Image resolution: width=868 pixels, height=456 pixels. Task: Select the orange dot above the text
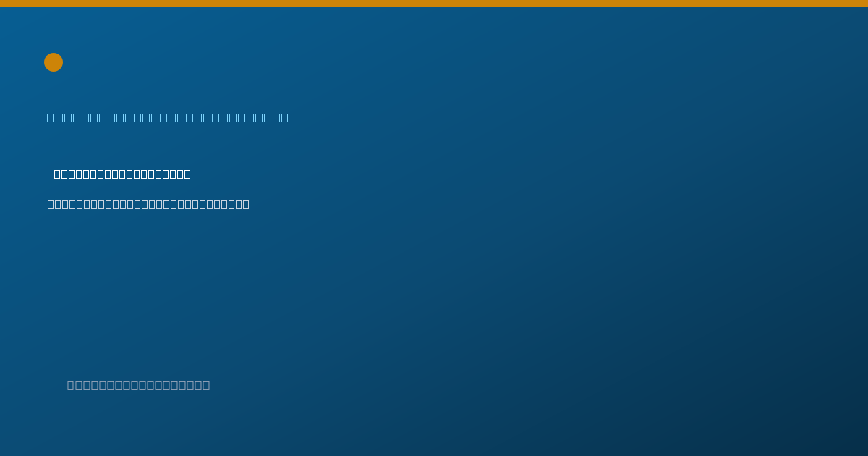(54, 62)
